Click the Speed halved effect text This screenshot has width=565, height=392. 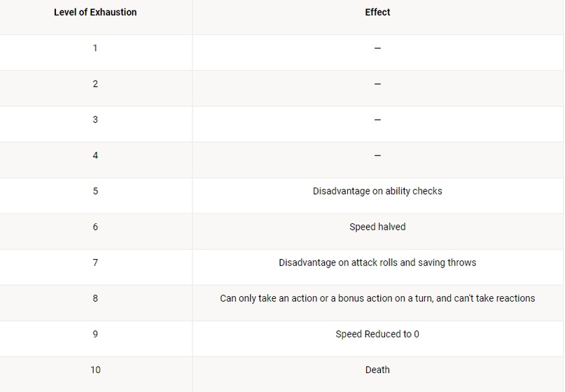(377, 227)
